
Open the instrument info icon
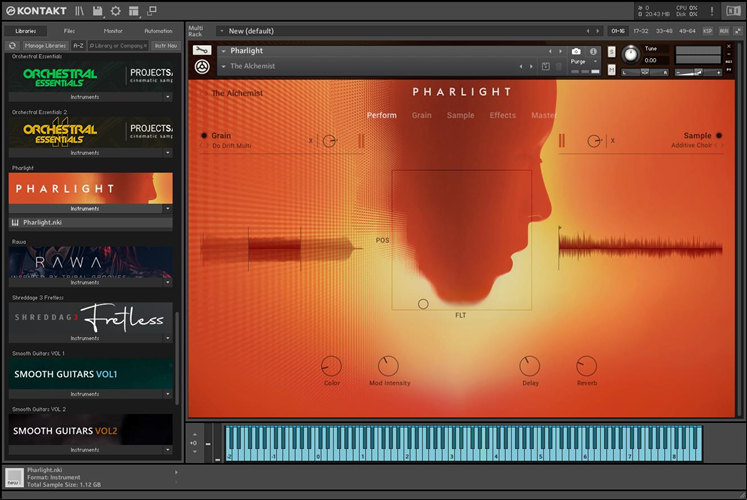[593, 51]
